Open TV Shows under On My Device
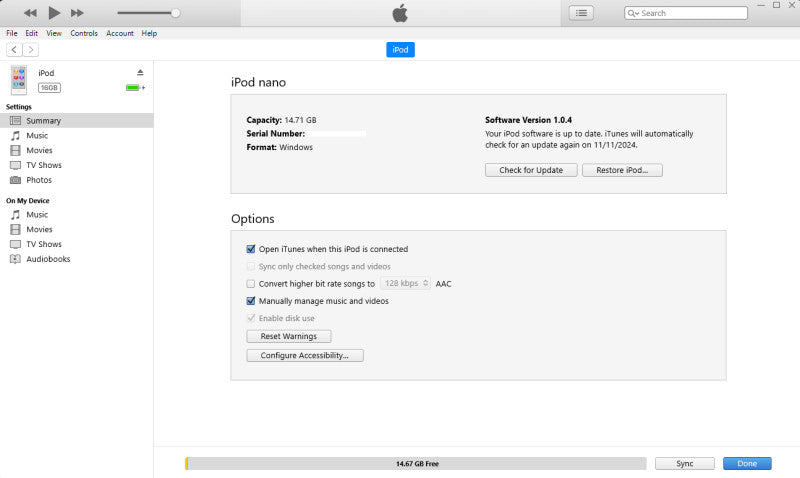The height and width of the screenshot is (478, 800). 44,244
